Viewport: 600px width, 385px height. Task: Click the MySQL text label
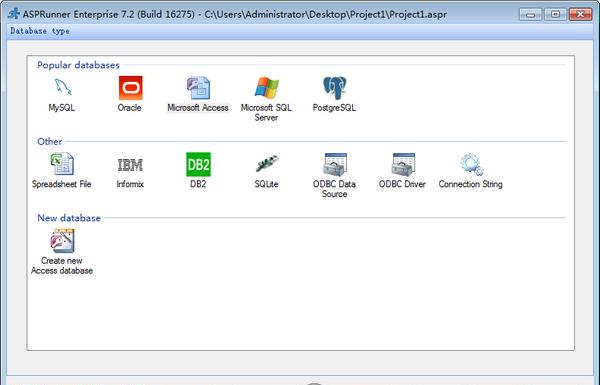click(62, 108)
